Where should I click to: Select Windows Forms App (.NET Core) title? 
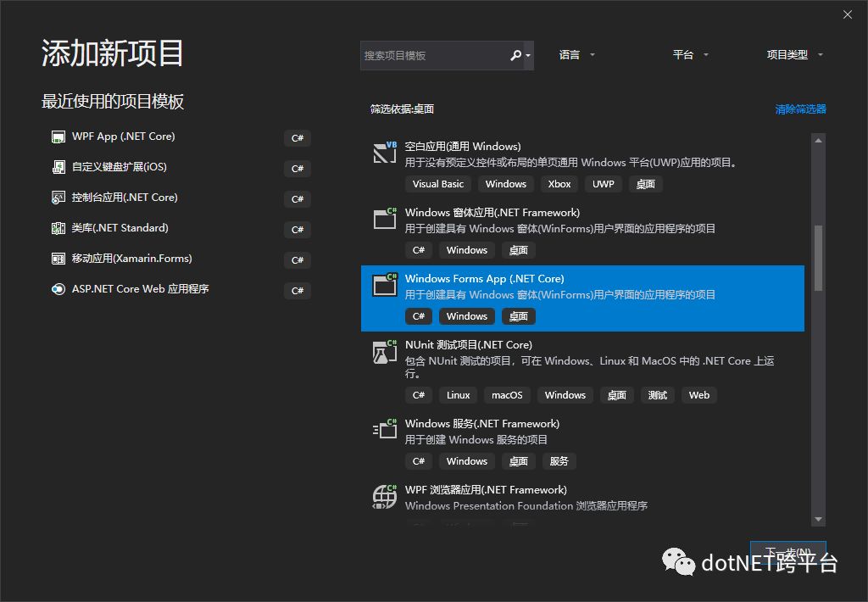484,279
